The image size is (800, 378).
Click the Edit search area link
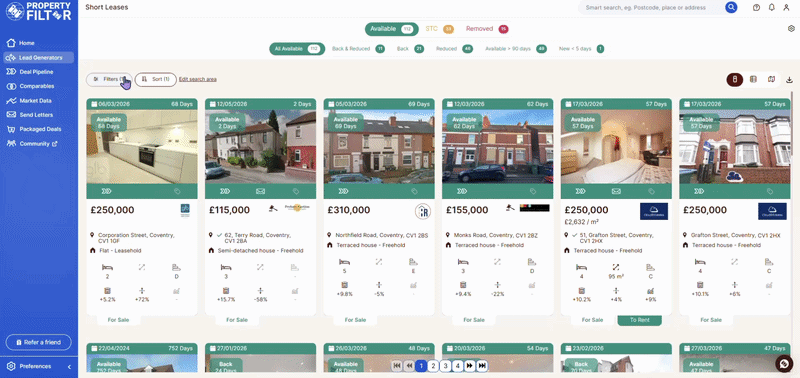point(198,80)
